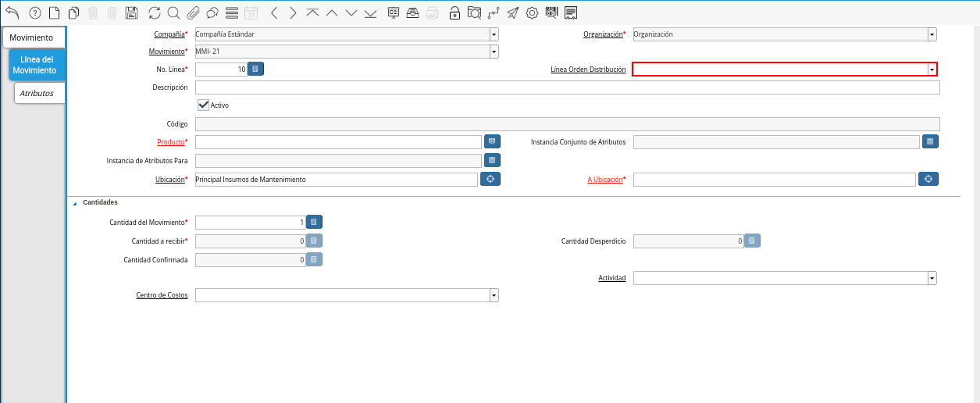
Task: Open the Actividad dropdown arrow
Action: pos(932,278)
